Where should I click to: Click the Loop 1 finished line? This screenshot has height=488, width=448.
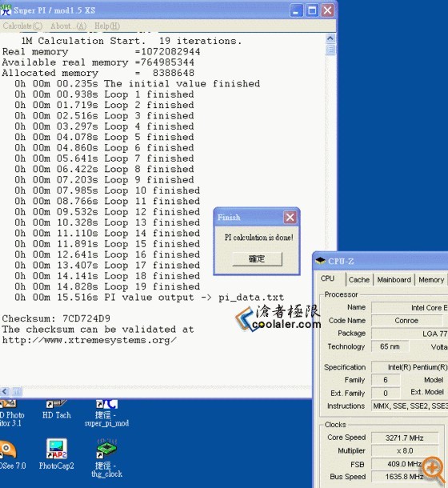pyautogui.click(x=104, y=94)
